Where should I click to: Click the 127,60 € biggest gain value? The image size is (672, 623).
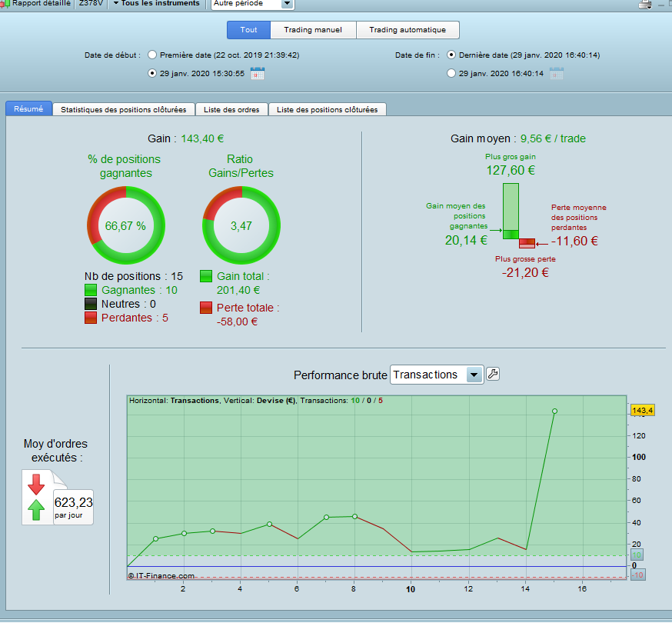pyautogui.click(x=511, y=170)
